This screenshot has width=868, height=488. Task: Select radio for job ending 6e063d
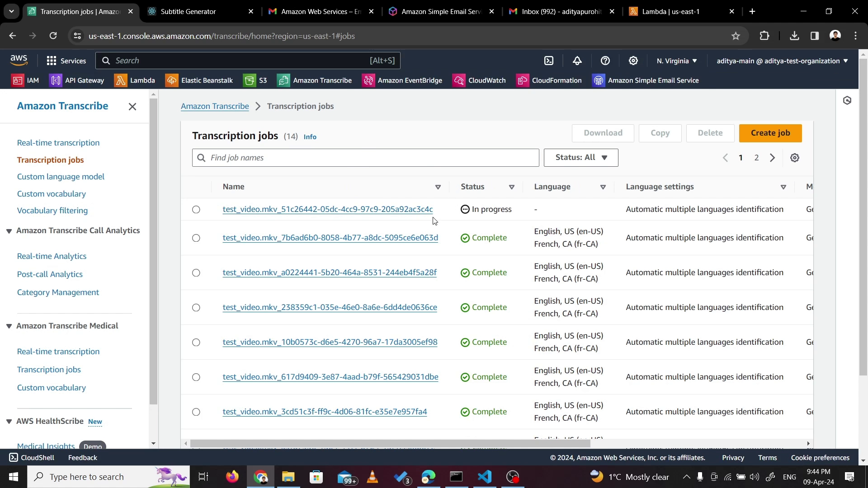click(196, 238)
